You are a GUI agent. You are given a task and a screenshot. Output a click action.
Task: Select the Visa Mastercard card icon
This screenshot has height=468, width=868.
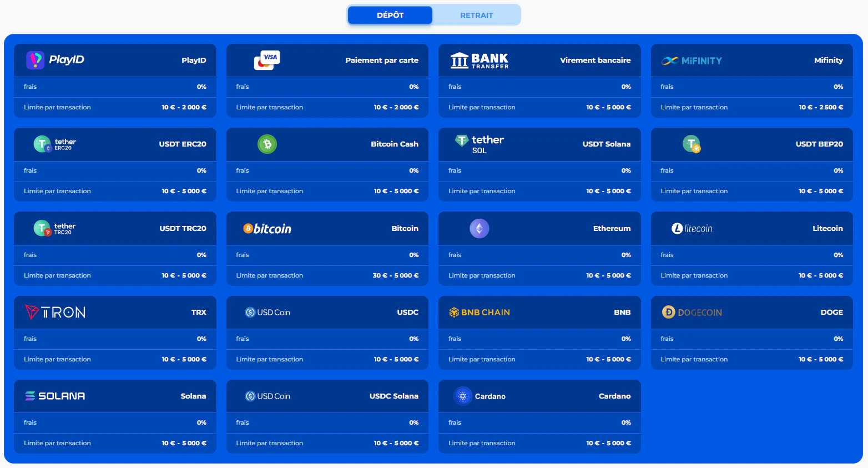pyautogui.click(x=267, y=60)
